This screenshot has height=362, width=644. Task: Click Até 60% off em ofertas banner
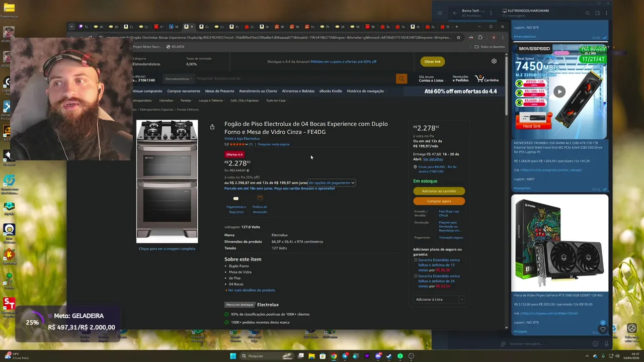(460, 92)
